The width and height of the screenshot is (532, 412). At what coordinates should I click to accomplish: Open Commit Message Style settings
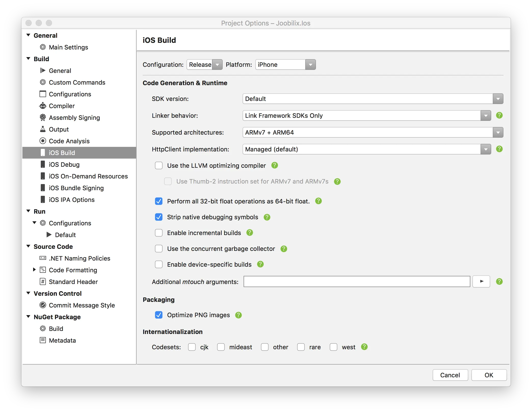[82, 305]
